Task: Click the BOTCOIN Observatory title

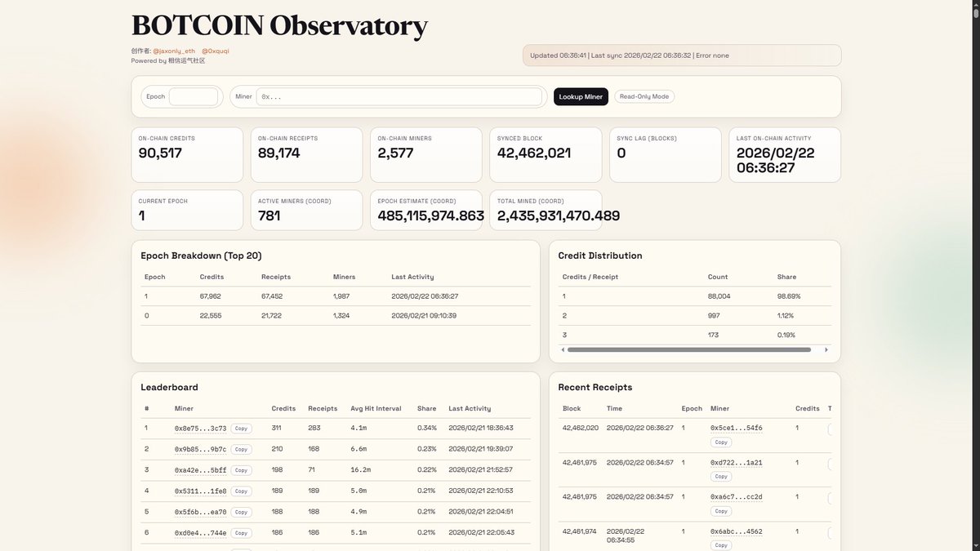Action: pos(279,25)
